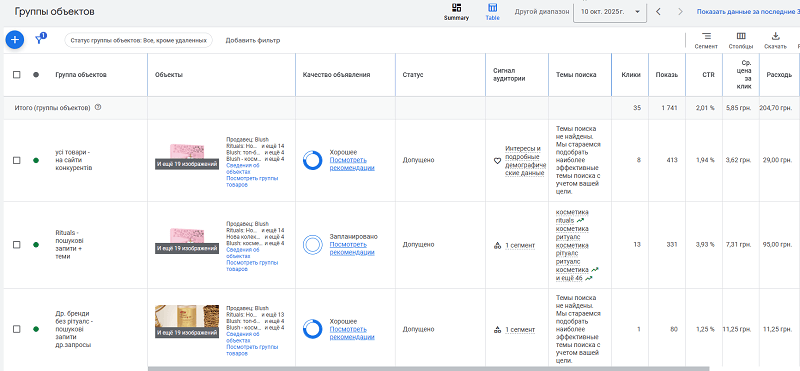Screen dimensions: 800x371
Task: Click the heart audience icon in усі товари row
Action: coord(497,161)
